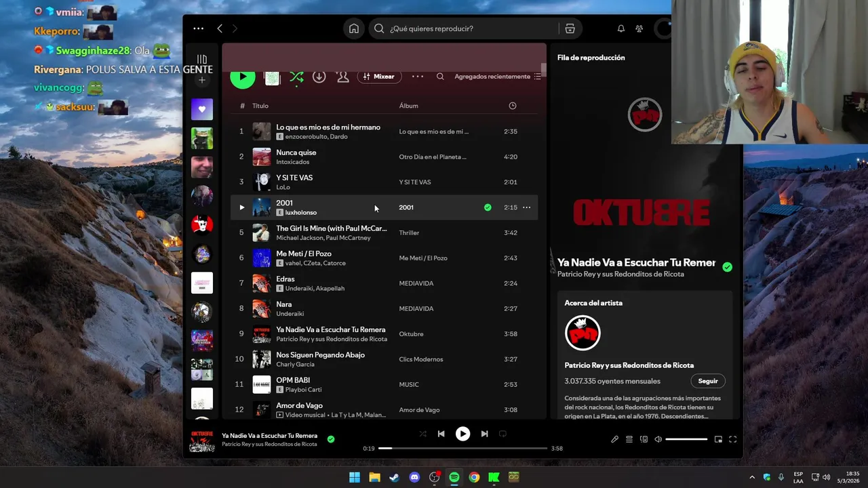The image size is (868, 488).
Task: Select track Lo que es mio es de mi hermano
Action: [x=328, y=127]
